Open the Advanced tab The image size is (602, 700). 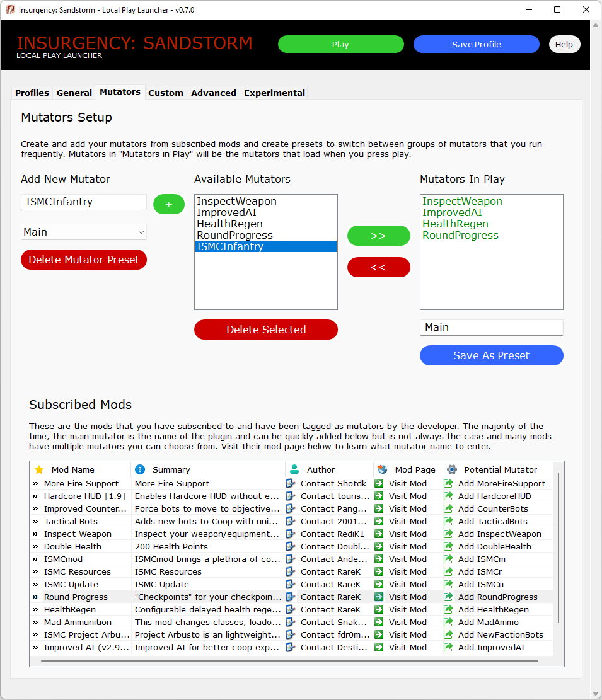click(214, 93)
